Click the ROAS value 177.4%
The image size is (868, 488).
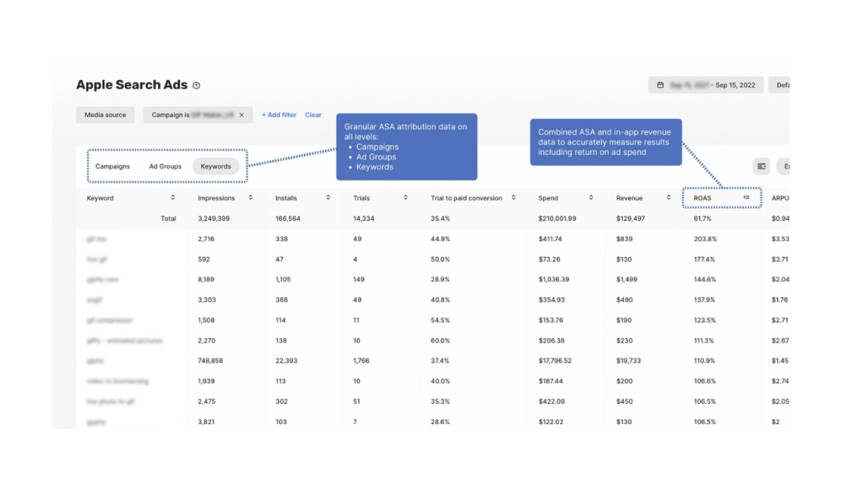705,260
